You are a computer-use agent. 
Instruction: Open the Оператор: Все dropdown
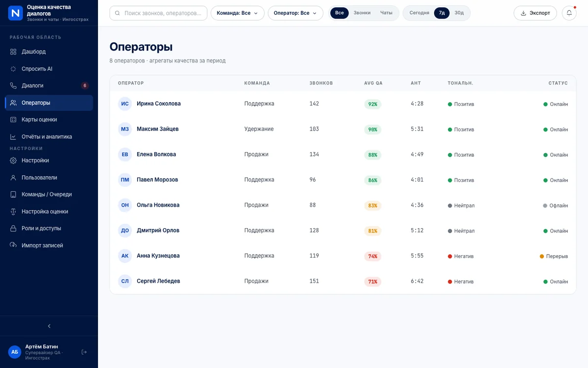point(295,13)
